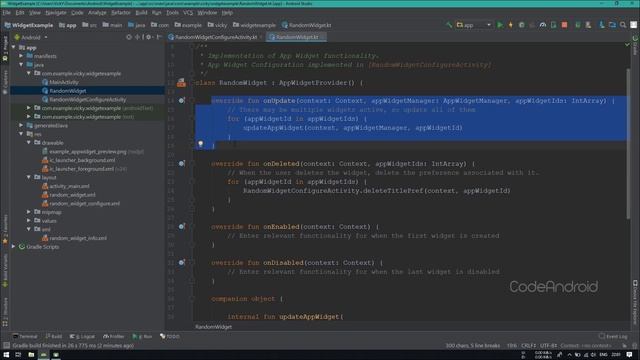640x360 pixels.
Task: Expand the values folder
Action: (29, 220)
